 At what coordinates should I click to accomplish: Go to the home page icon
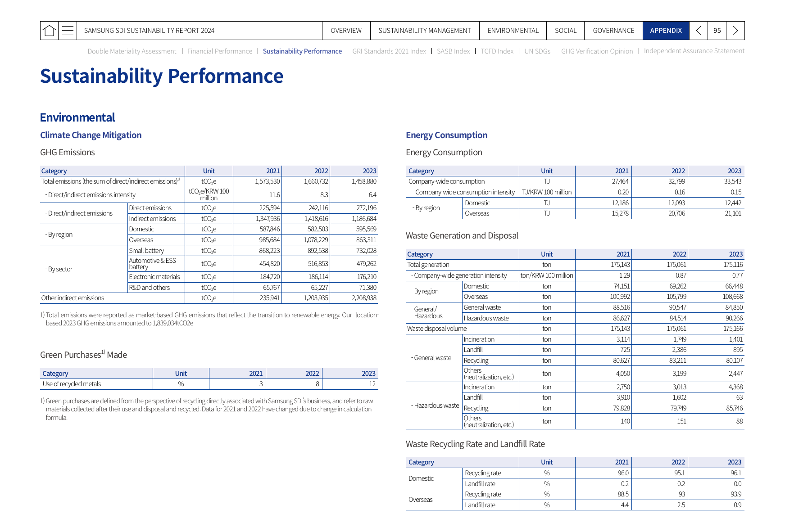click(x=49, y=31)
